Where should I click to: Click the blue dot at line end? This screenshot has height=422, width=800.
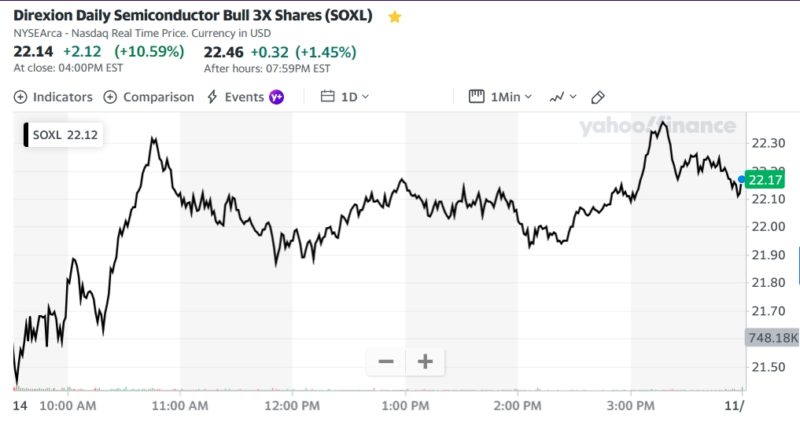pyautogui.click(x=741, y=178)
